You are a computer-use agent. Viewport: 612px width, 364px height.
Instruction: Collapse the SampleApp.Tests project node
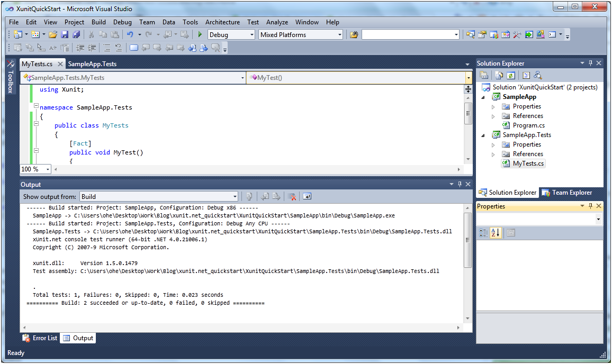[483, 135]
